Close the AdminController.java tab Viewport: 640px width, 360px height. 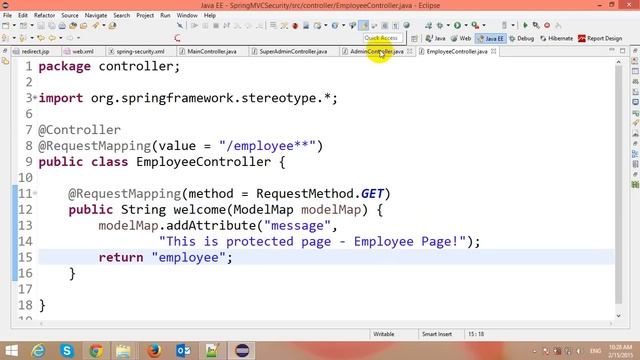click(x=409, y=51)
